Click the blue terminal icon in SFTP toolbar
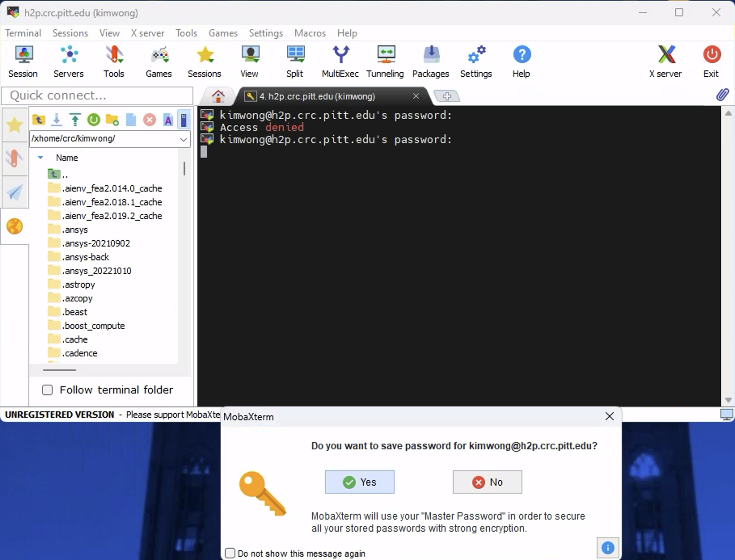The image size is (735, 560). point(184,120)
